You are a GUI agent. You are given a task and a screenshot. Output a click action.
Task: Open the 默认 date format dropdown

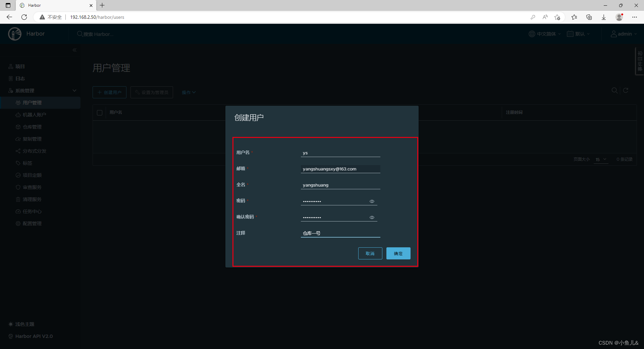[x=578, y=34]
